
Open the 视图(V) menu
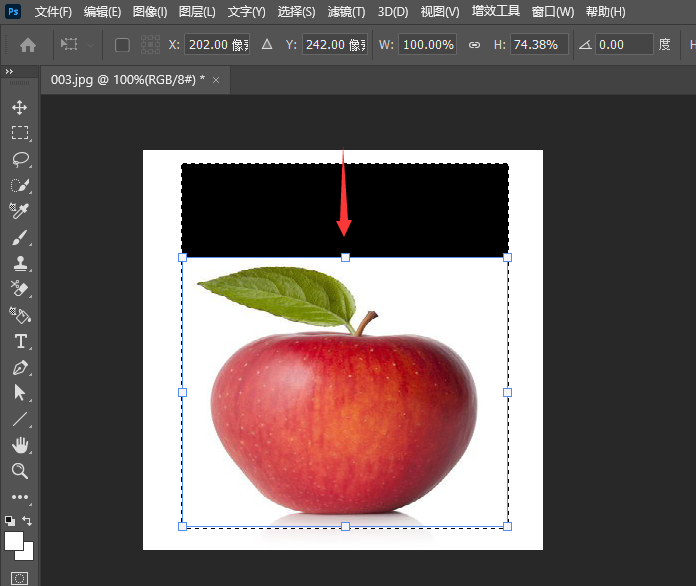[x=440, y=12]
